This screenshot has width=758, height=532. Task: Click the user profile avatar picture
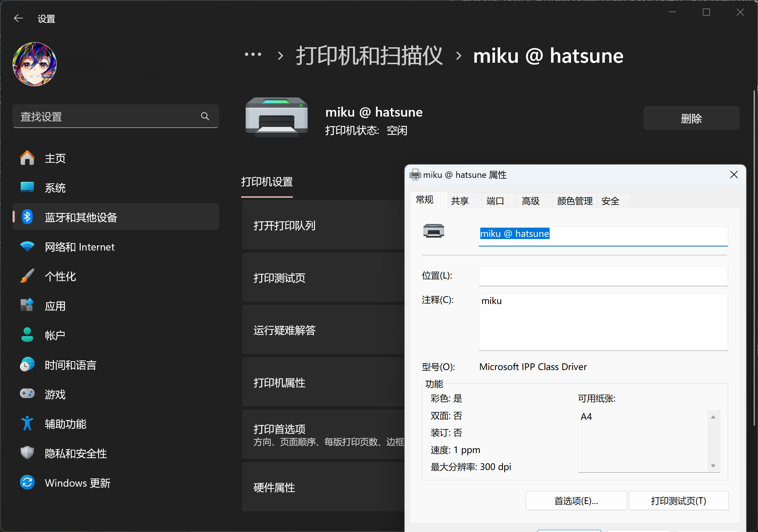click(x=35, y=64)
